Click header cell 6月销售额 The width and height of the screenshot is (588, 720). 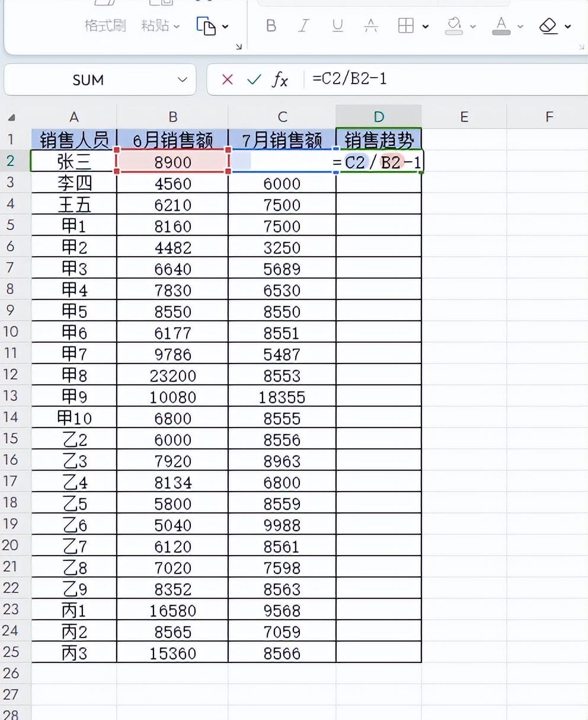[172, 140]
